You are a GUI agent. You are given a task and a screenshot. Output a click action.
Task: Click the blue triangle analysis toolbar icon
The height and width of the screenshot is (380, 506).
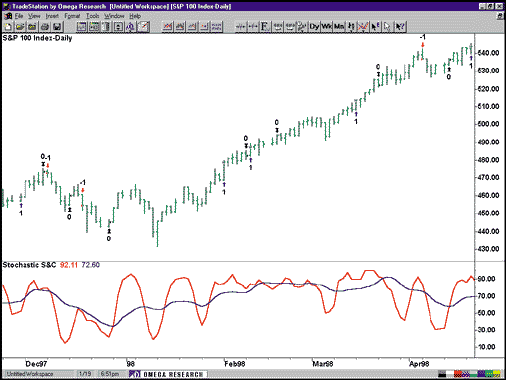131,27
